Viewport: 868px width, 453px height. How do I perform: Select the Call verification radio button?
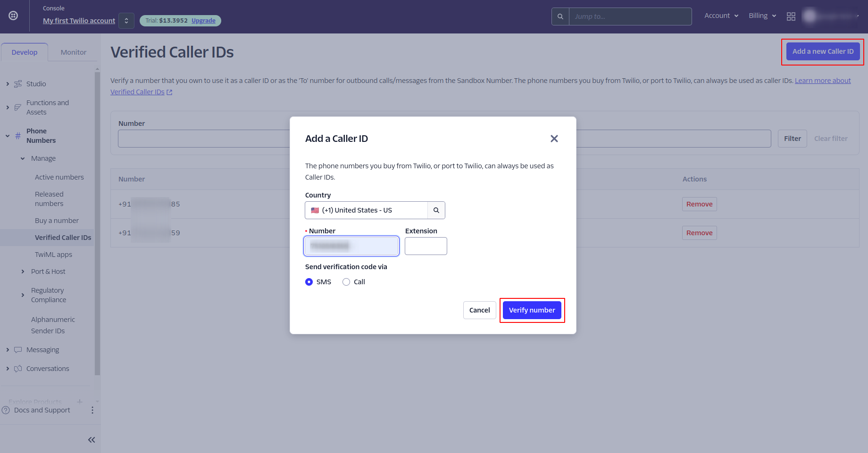[x=346, y=282]
